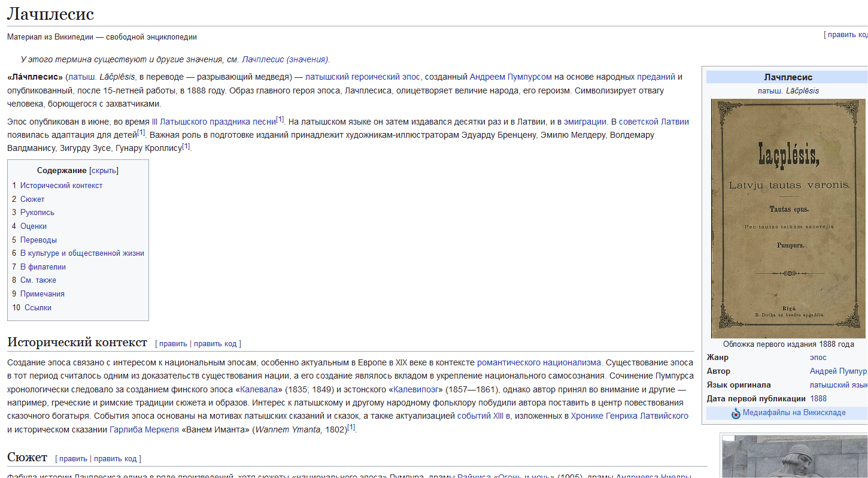The height and width of the screenshot is (478, 868).
Task: Jump to Исторический контекст in contents
Action: [x=61, y=186]
